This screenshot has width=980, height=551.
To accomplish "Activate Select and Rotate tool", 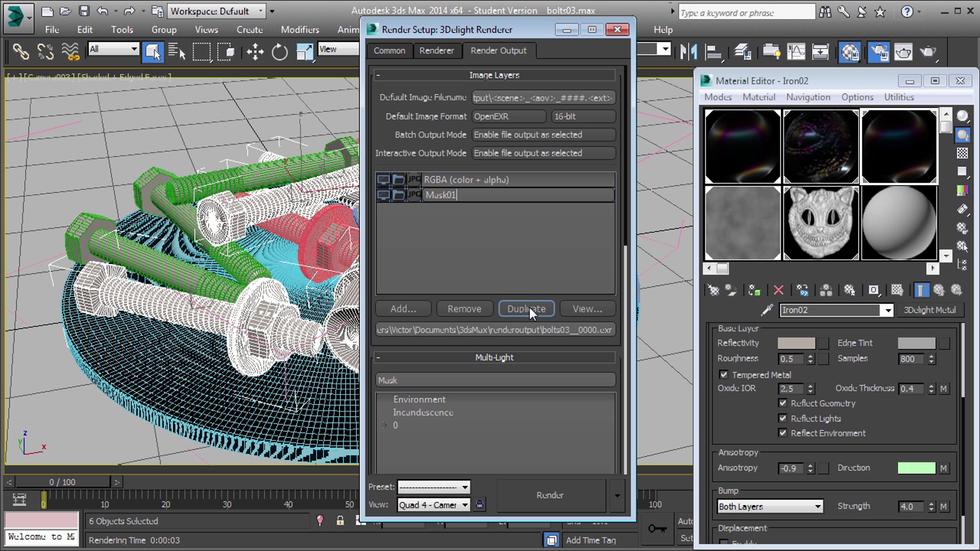I will [x=280, y=52].
